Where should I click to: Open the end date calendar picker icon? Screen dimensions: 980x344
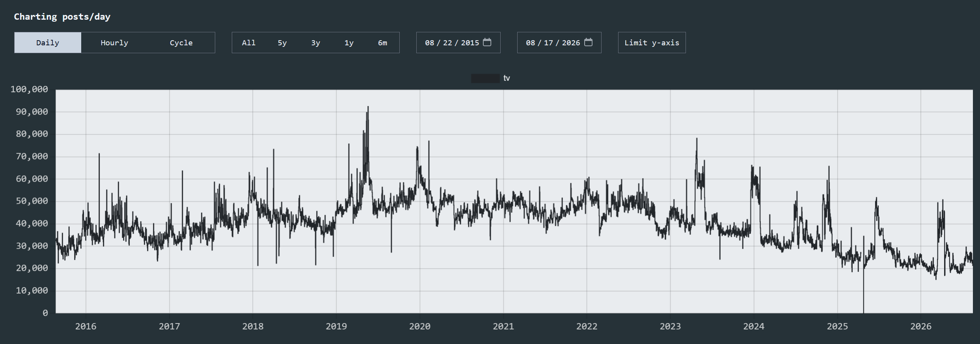tap(588, 42)
